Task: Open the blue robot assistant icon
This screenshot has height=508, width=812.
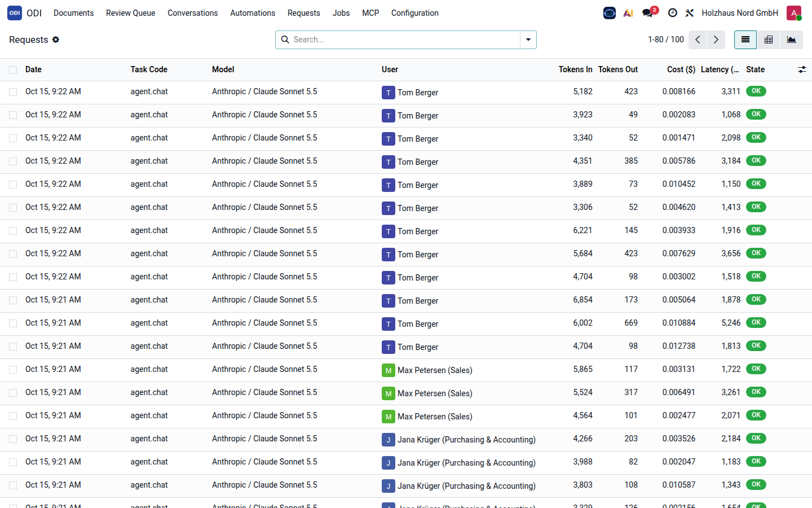Action: click(x=610, y=13)
